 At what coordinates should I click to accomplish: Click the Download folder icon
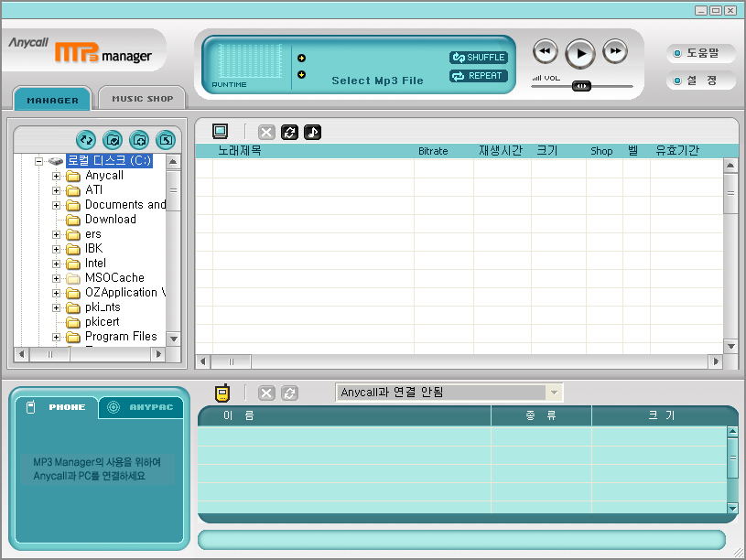pos(73,220)
